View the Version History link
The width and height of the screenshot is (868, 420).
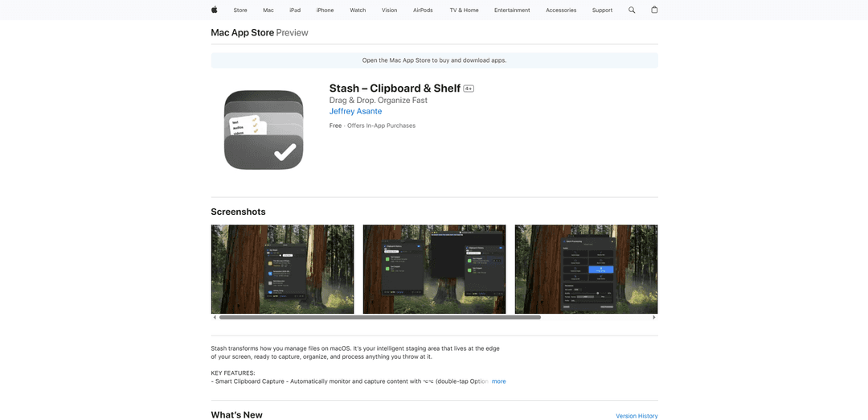pos(637,416)
